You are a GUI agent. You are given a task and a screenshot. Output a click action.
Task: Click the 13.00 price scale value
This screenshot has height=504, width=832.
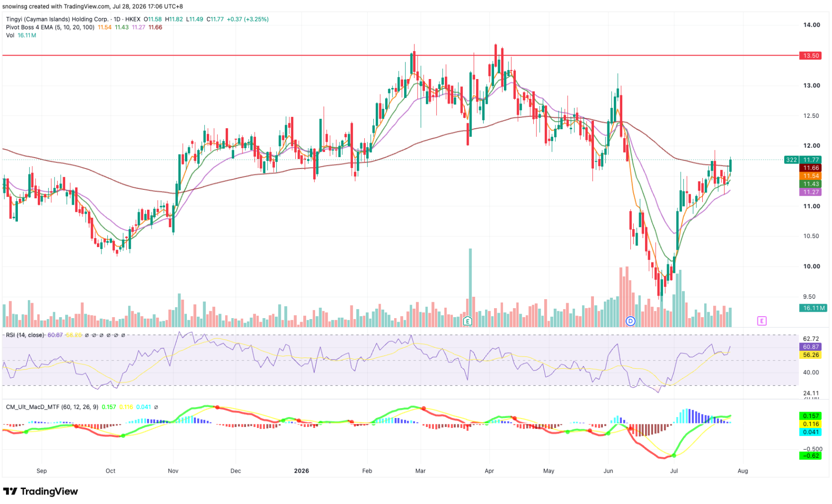(812, 85)
